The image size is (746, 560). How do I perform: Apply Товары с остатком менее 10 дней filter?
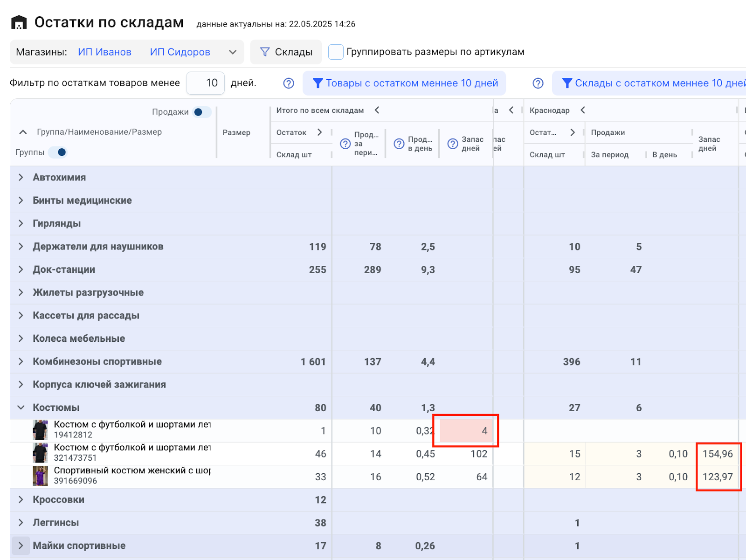click(404, 83)
